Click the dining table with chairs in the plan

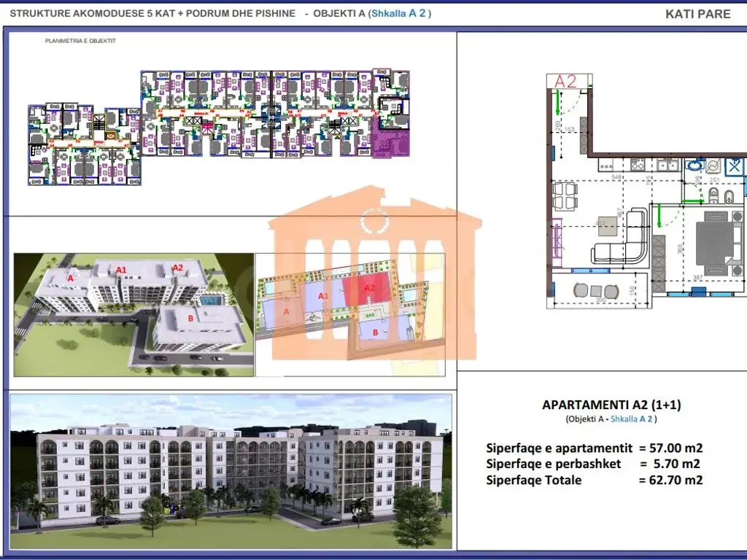(565, 196)
